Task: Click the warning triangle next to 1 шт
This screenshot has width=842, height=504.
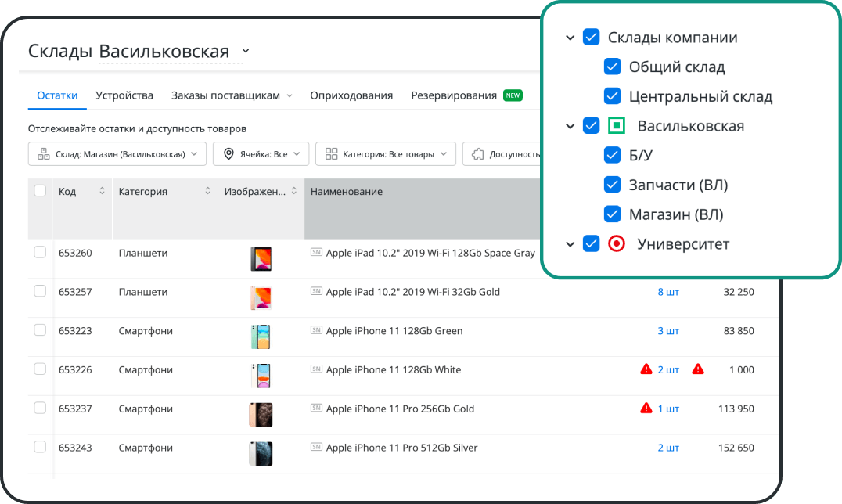Action: (x=646, y=408)
